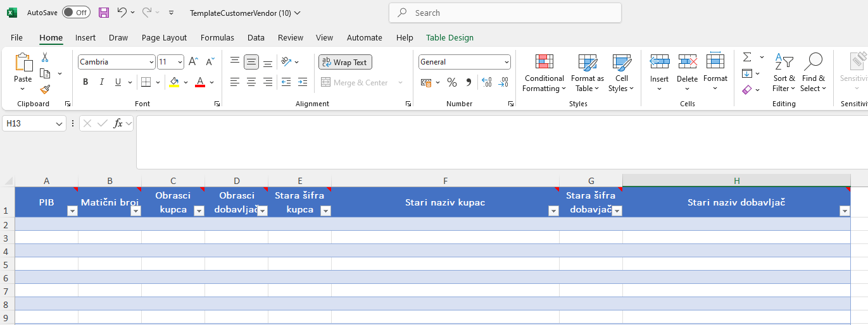Screen dimensions: 868x325
Task: Click the Wrap Text button
Action: [345, 62]
